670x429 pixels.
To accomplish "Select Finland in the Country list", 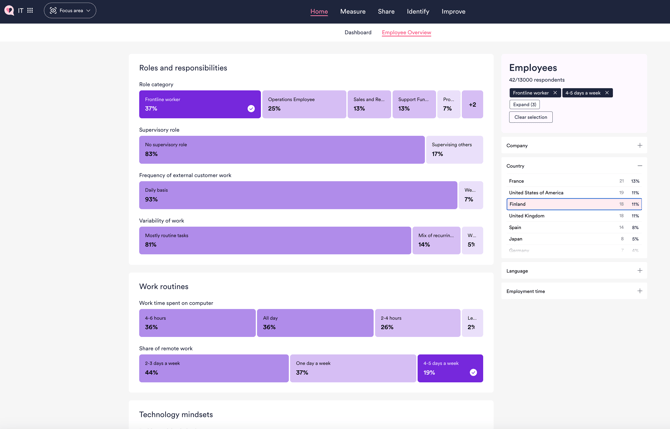I will pyautogui.click(x=573, y=204).
